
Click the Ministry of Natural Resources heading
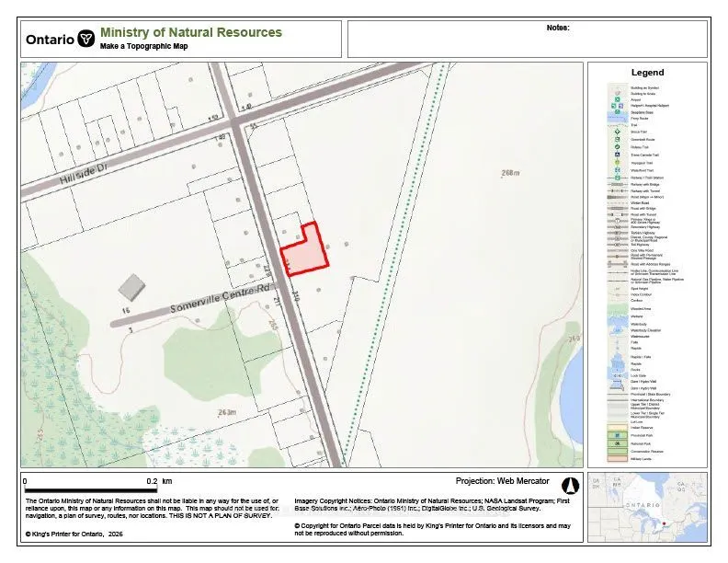click(191, 32)
